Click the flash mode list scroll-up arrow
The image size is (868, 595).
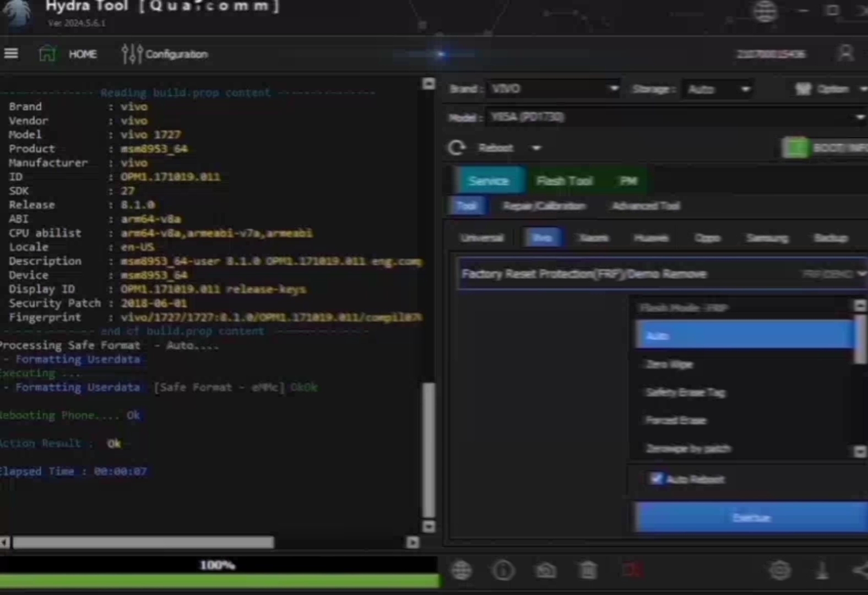860,306
